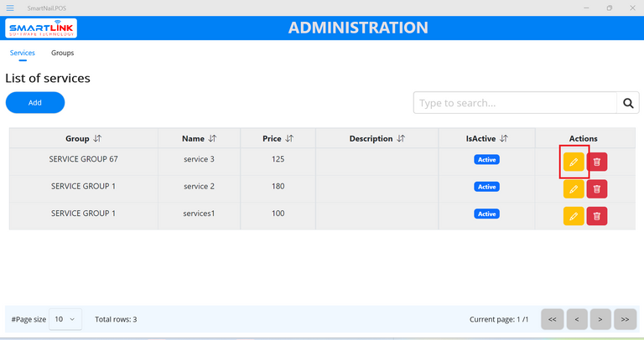Sort by Description column arrows
Screen dimensions: 644x340
[401, 139]
